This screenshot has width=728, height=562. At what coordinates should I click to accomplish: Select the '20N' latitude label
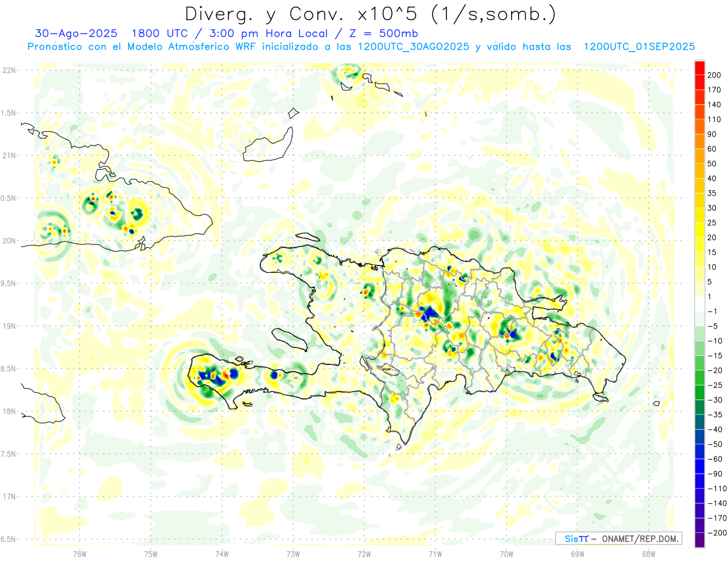[9, 241]
